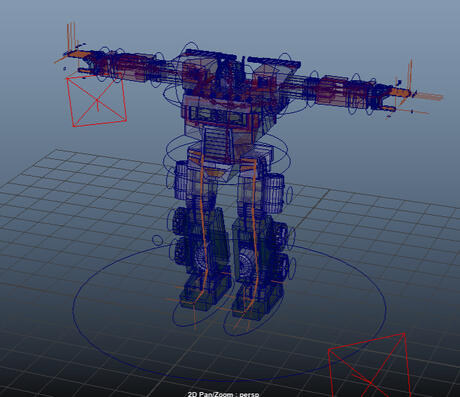Select the red square X-marked control near hand

[x=97, y=100]
